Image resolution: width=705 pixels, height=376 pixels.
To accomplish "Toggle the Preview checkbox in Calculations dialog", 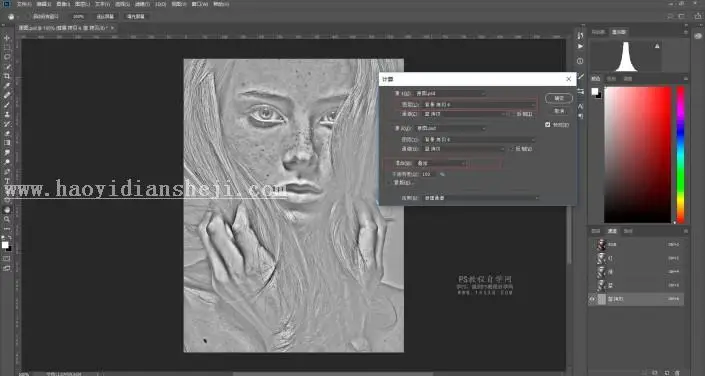I will coord(548,125).
